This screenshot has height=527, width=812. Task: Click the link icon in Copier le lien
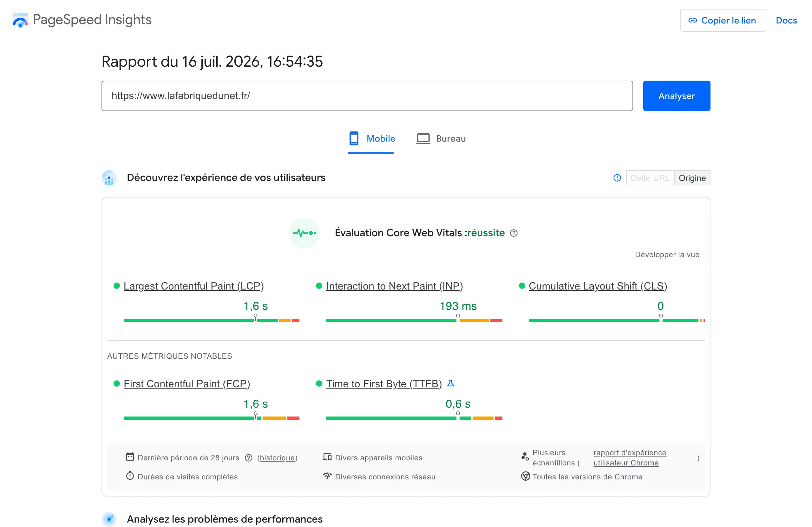pos(692,21)
